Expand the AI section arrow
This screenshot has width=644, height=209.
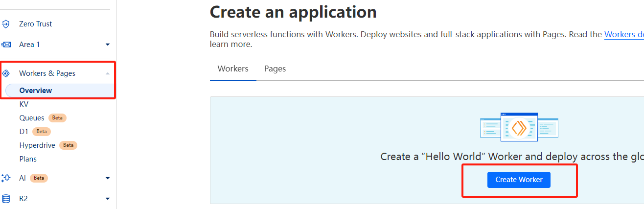[108, 178]
